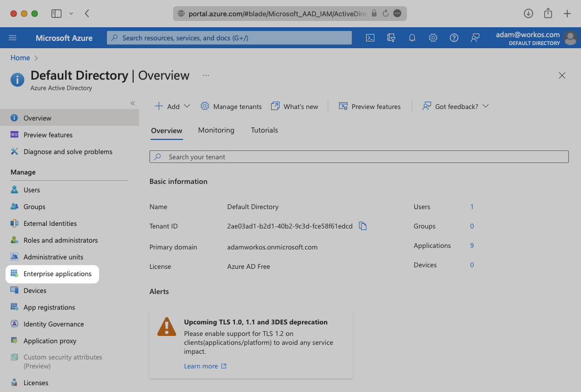Collapse the left navigation pane
Screen dimensions: 581x392
click(133, 103)
